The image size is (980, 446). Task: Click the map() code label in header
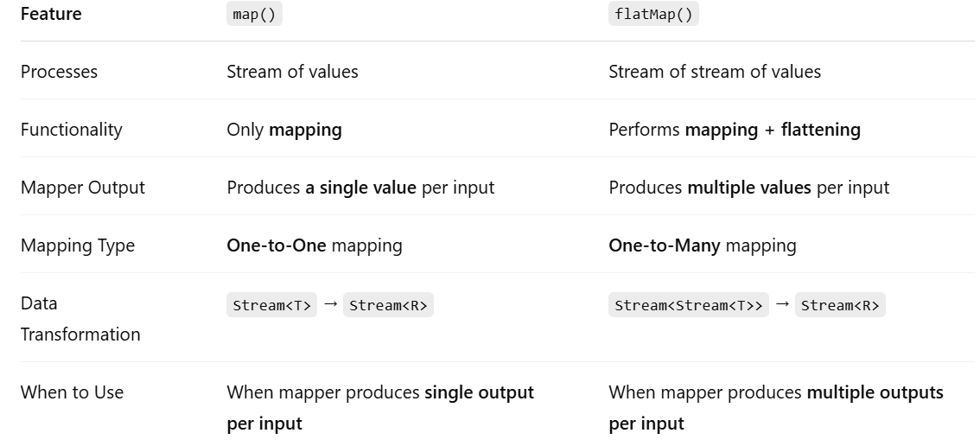coord(254,15)
